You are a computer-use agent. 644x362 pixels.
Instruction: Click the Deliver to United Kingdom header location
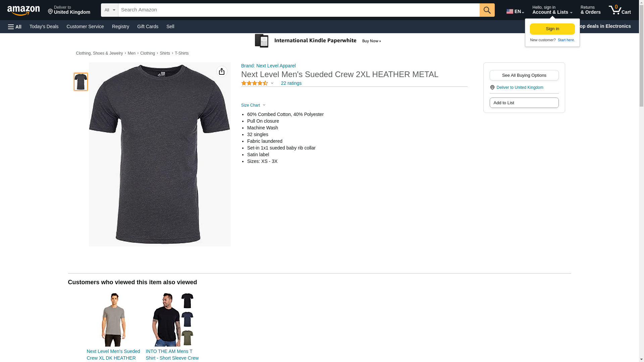[x=69, y=10]
